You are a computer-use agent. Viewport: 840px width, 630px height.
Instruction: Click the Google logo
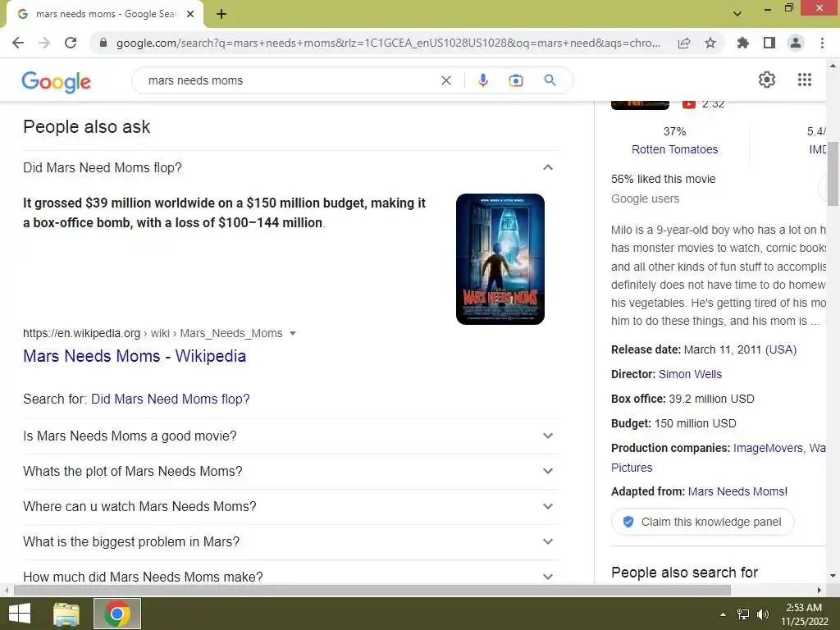pos(57,81)
